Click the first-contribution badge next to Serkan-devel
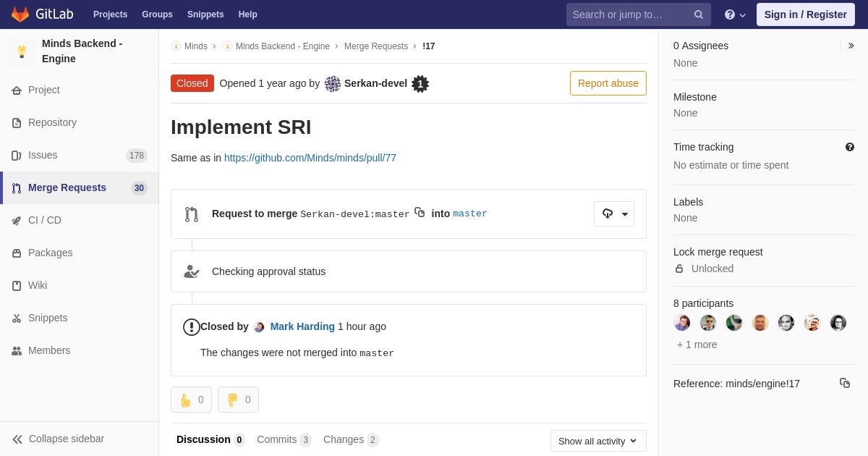This screenshot has width=868, height=456. [x=420, y=84]
